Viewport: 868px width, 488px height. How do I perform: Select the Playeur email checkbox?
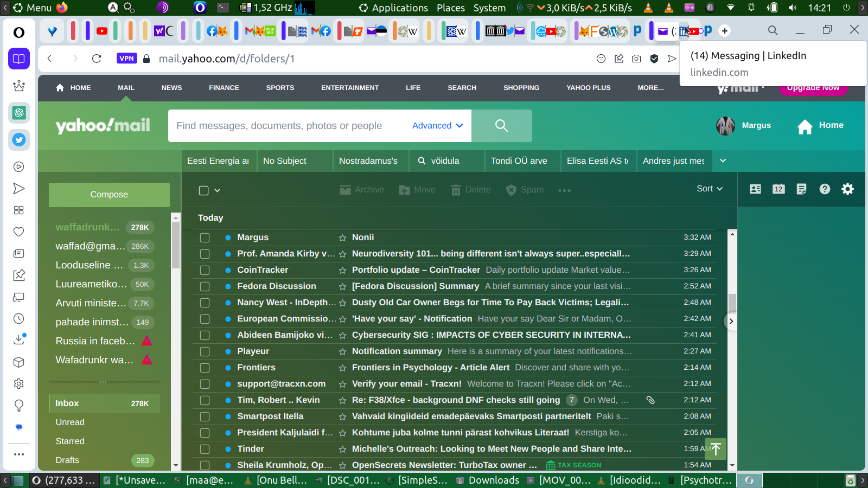pyautogui.click(x=205, y=351)
